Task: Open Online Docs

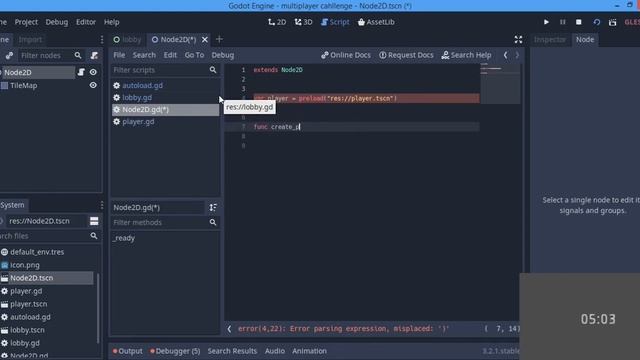Action: tap(346, 55)
